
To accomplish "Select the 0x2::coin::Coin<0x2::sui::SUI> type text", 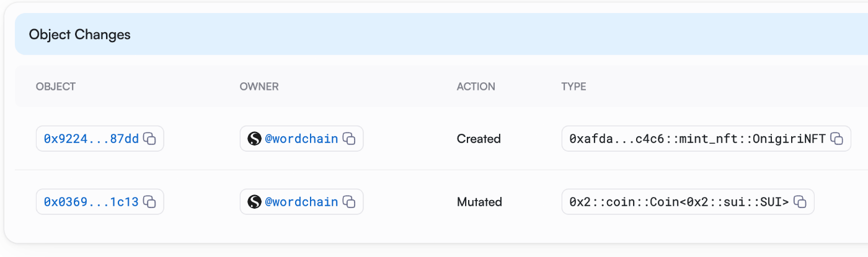I will (x=679, y=202).
